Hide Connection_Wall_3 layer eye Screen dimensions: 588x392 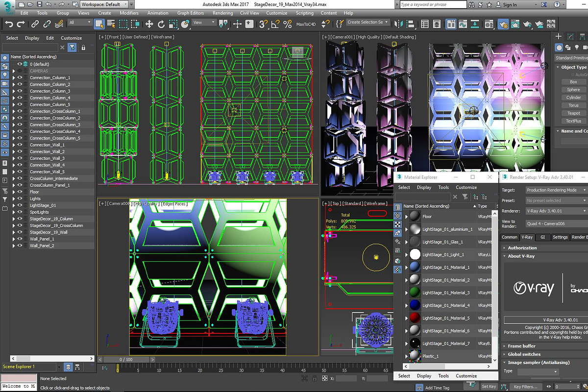[x=20, y=158]
